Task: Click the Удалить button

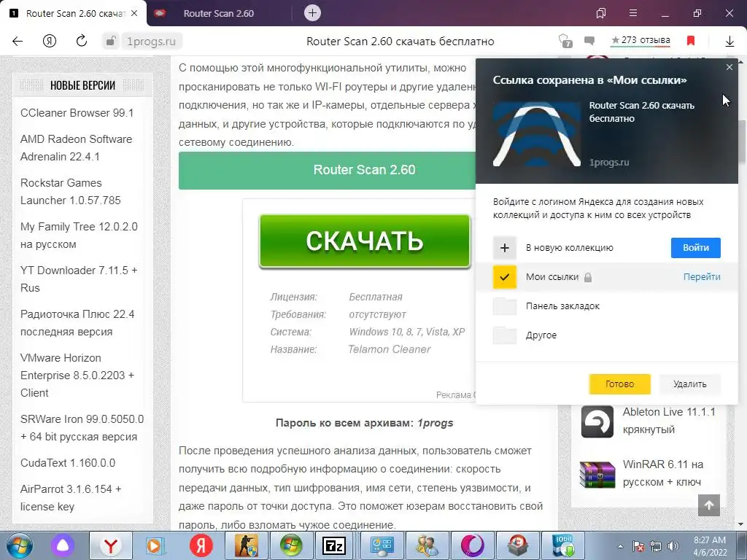Action: point(690,384)
